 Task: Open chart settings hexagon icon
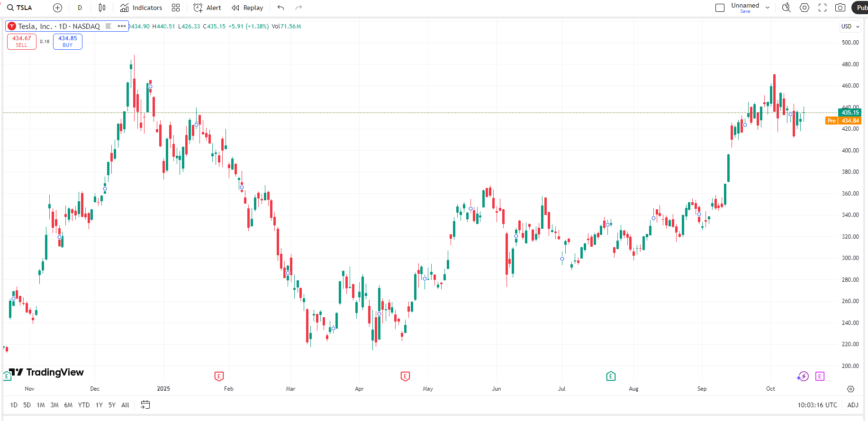point(805,8)
